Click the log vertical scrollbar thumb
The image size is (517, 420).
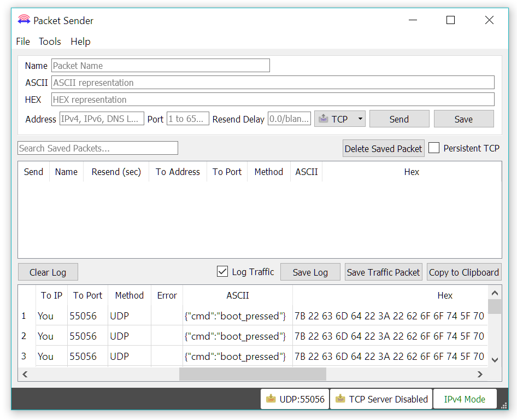click(x=495, y=306)
